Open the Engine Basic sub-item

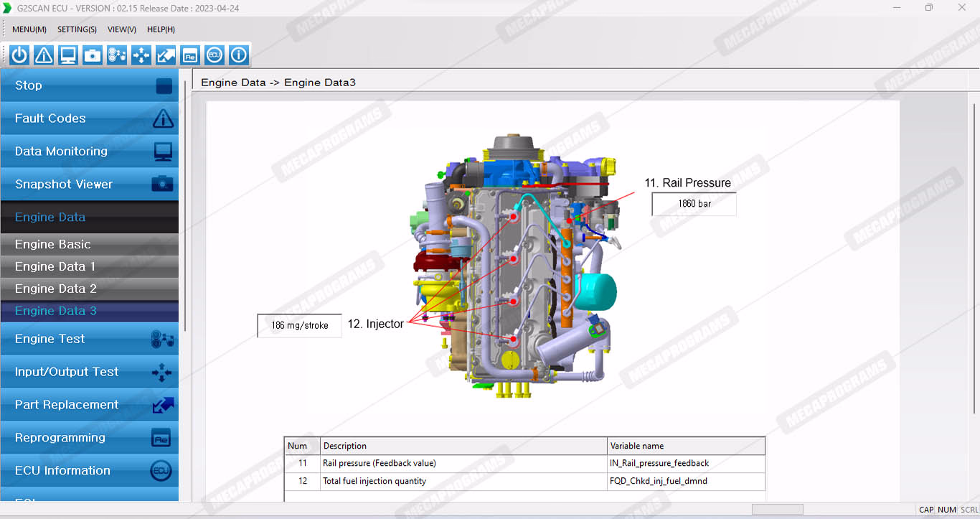tap(90, 244)
